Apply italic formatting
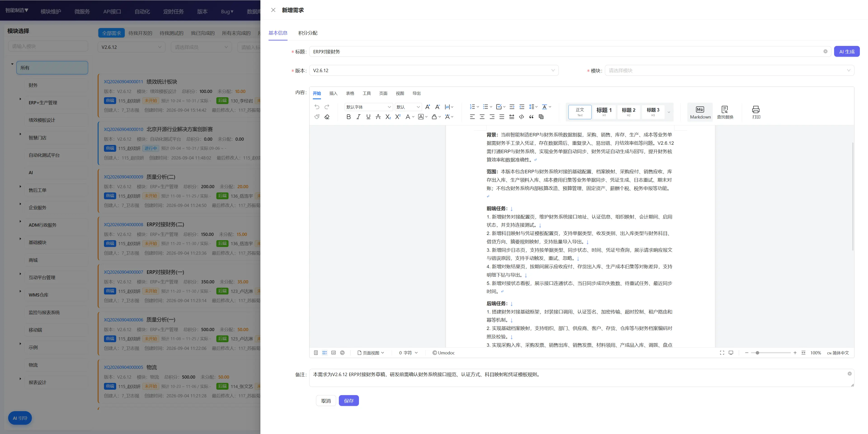This screenshot has height=434, width=868. [358, 117]
